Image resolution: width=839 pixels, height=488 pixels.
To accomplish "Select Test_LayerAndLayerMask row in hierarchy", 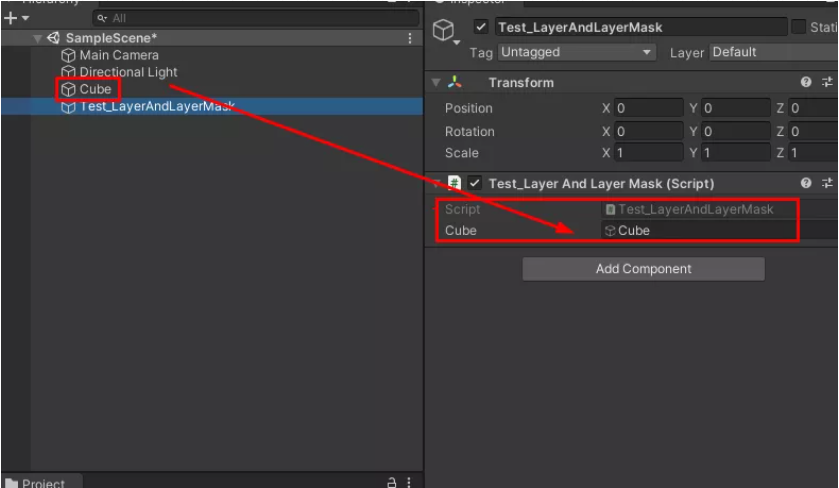I will click(x=212, y=106).
